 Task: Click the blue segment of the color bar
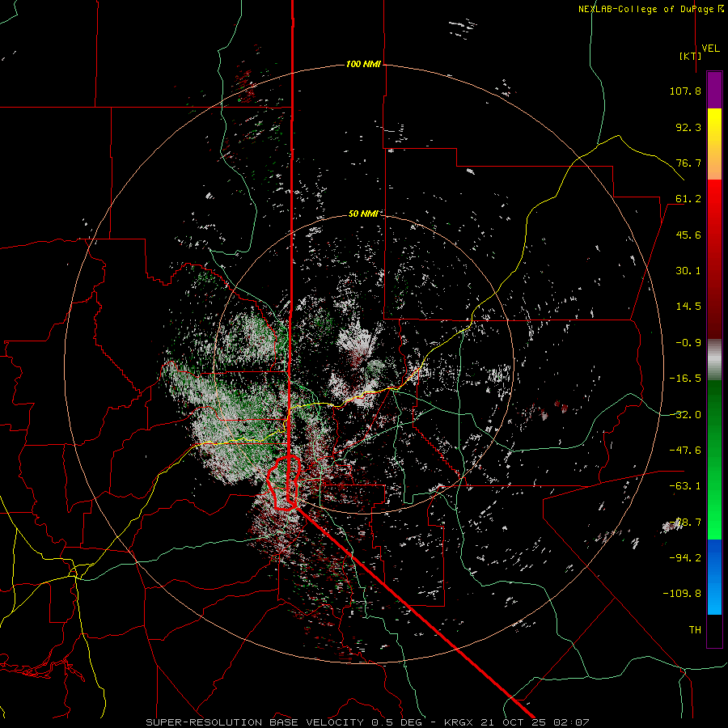click(x=714, y=577)
